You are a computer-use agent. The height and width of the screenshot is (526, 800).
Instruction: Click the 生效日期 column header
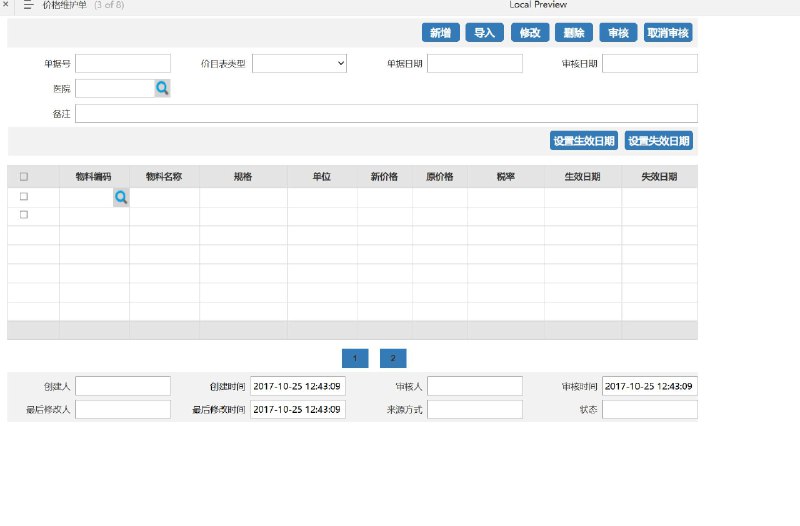583,177
